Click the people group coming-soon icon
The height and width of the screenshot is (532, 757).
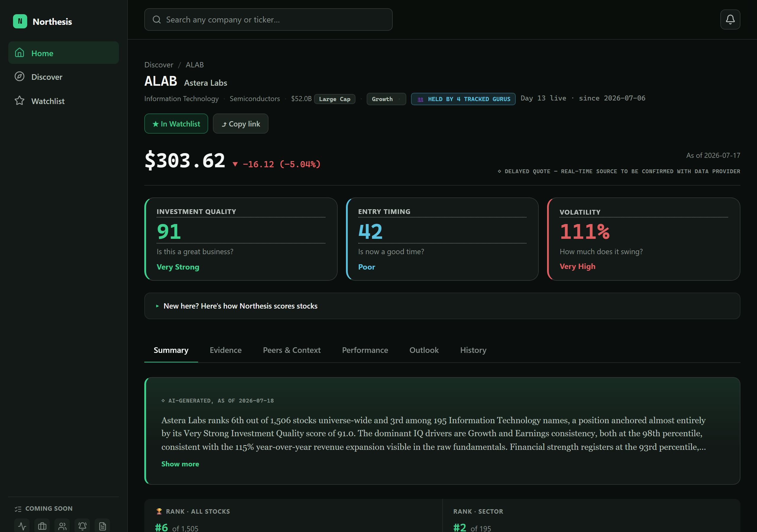coord(62,526)
